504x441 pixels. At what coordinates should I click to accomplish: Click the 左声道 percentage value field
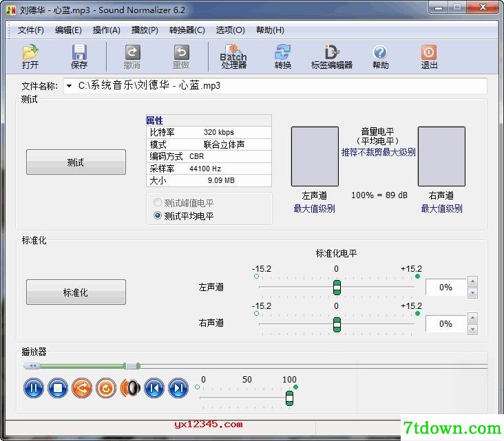pos(446,287)
